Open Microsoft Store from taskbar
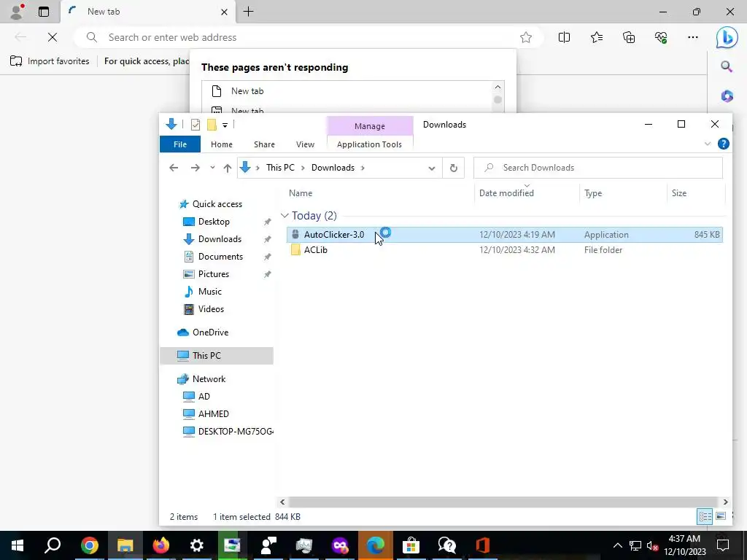The height and width of the screenshot is (560, 747). coord(411,545)
